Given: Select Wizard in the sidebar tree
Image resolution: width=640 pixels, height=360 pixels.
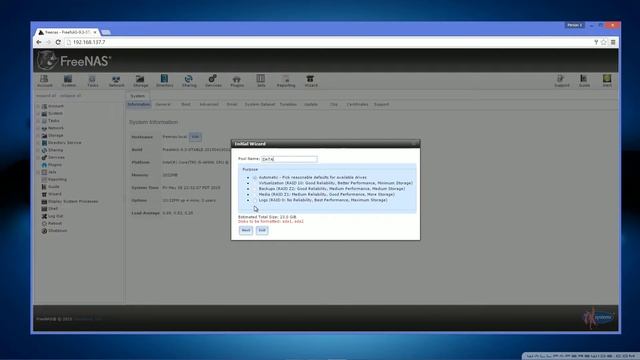Looking at the screenshot, I should coord(54,194).
